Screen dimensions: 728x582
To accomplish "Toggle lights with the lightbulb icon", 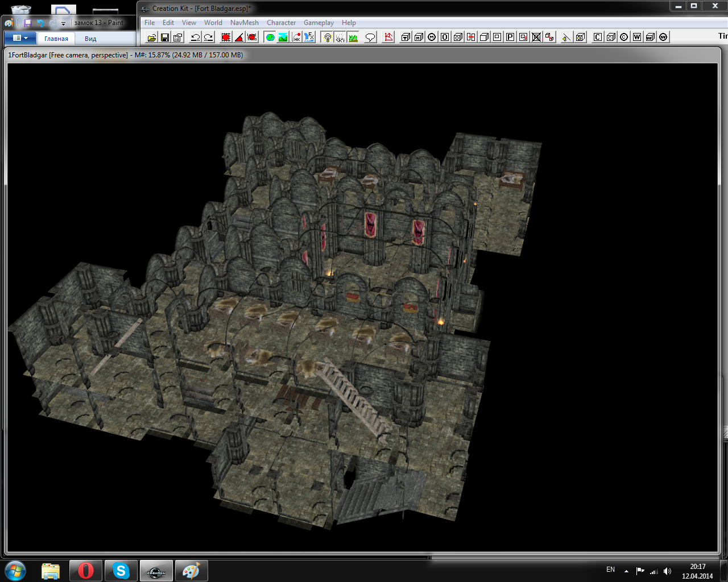I will [327, 37].
